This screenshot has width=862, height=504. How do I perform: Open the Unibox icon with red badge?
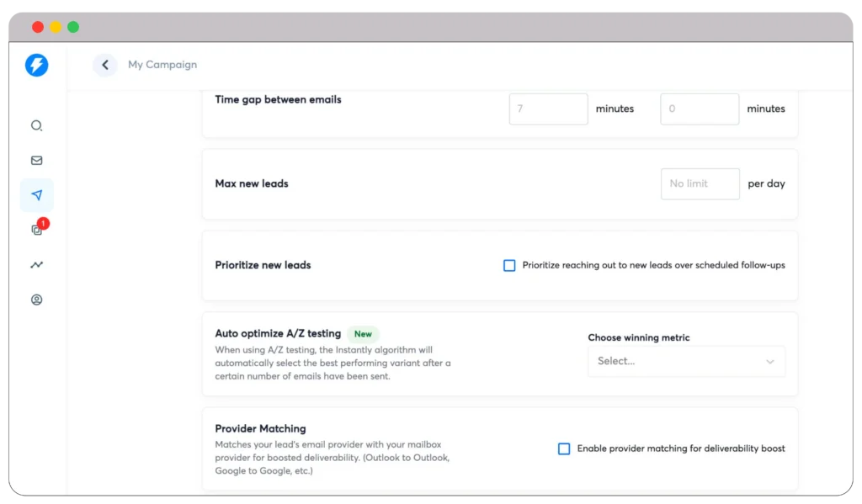tap(36, 230)
